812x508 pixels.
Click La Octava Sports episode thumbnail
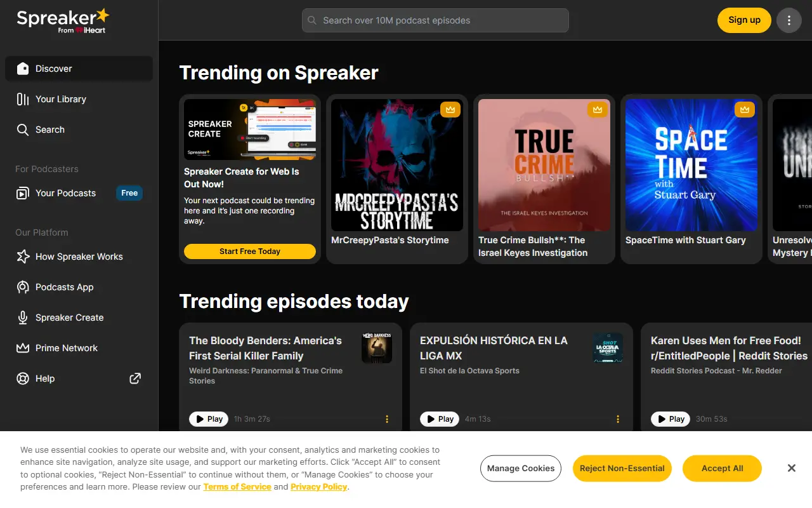tap(608, 348)
